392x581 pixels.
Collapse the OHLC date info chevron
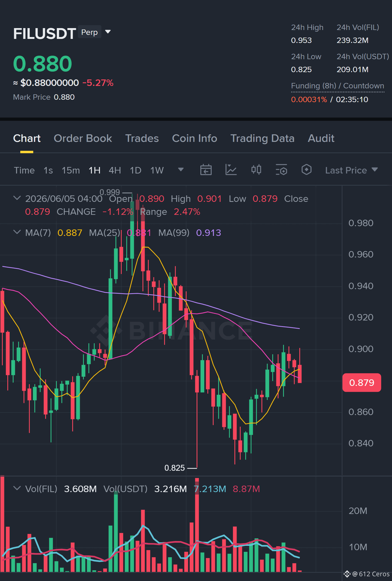pos(17,198)
